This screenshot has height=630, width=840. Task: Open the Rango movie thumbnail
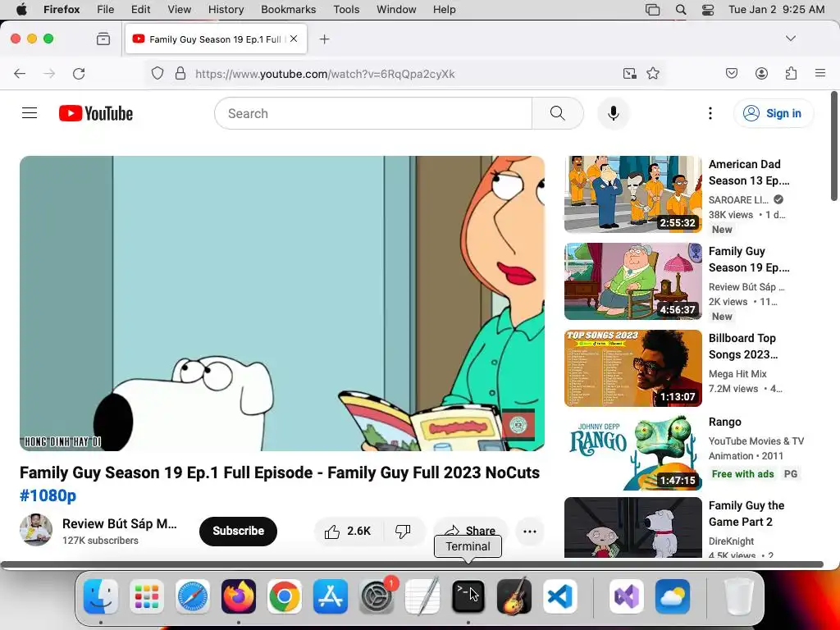[x=632, y=452]
